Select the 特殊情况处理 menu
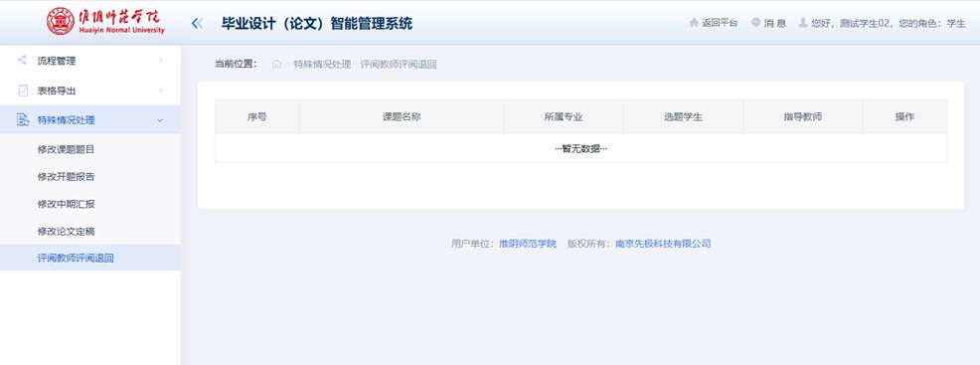Viewport: 980px width, 365px height. point(90,120)
